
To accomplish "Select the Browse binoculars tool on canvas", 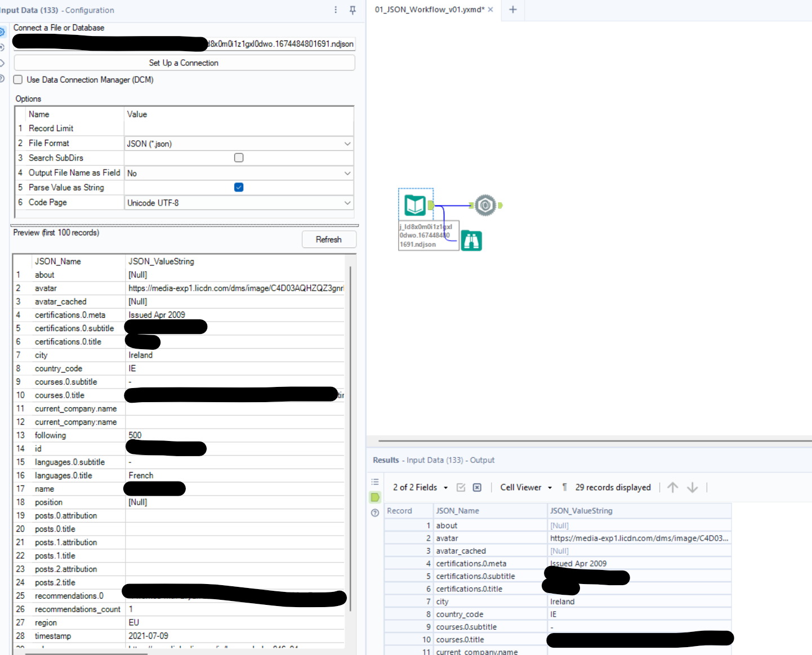I will (471, 240).
